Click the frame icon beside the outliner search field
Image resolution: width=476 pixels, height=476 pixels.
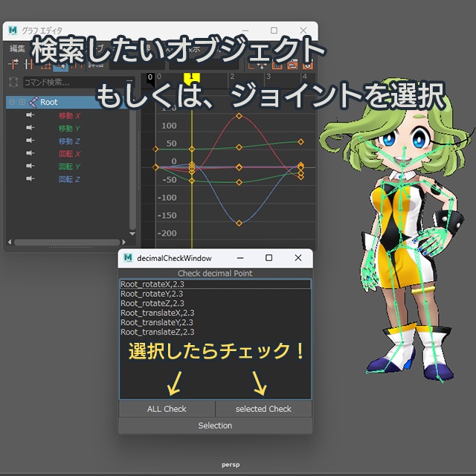click(x=13, y=82)
